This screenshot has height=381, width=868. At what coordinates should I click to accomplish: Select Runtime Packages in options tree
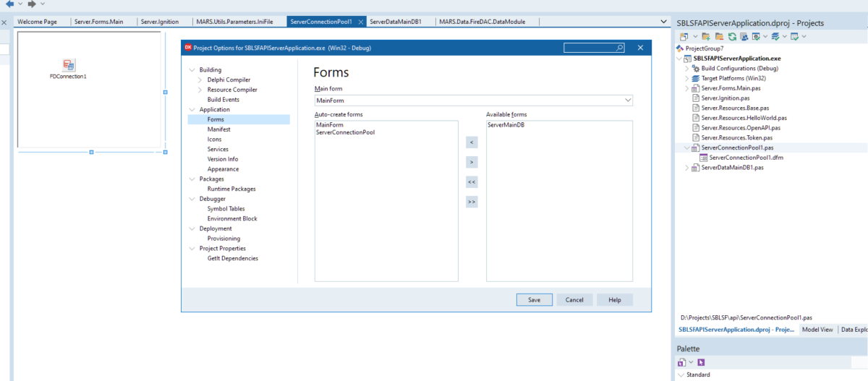[231, 189]
